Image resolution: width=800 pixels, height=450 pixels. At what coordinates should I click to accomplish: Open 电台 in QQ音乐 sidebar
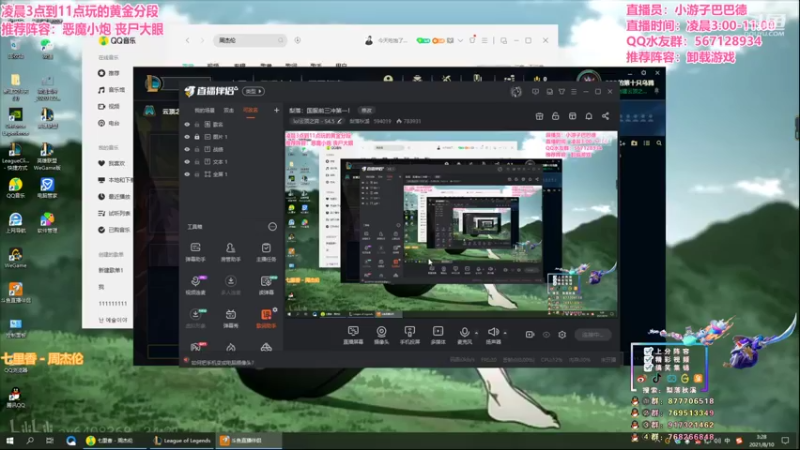point(109,123)
